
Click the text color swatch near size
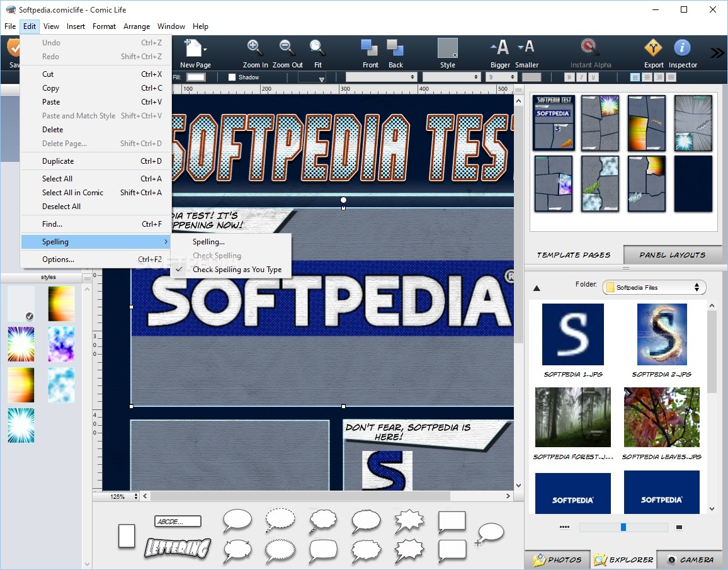coord(532,77)
